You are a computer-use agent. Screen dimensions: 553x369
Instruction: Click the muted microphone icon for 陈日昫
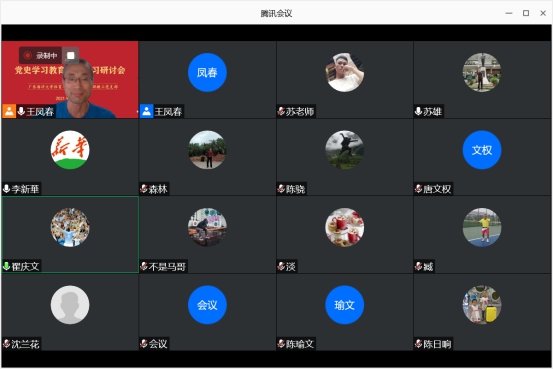(418, 344)
